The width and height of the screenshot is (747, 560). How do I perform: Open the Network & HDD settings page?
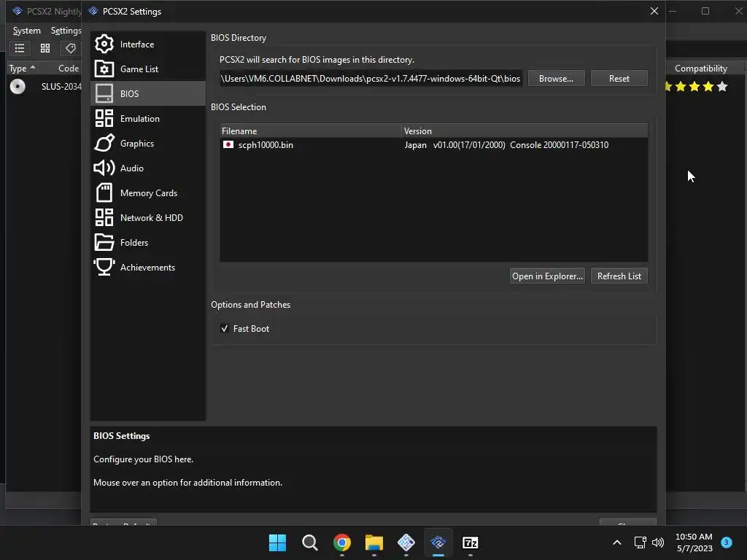coord(147,217)
